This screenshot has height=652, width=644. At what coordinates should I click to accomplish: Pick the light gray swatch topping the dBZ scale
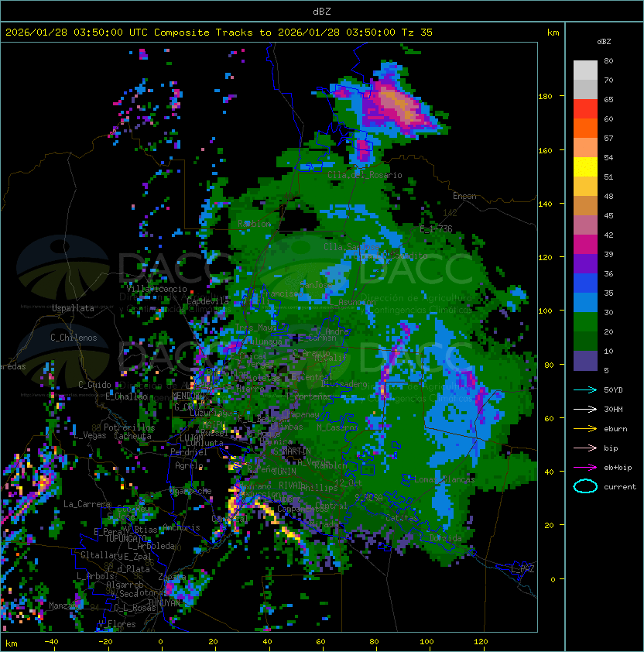(585, 70)
